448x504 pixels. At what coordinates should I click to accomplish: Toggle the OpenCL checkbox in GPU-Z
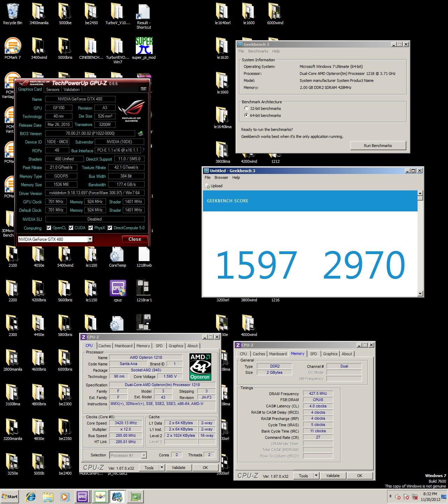click(x=49, y=228)
